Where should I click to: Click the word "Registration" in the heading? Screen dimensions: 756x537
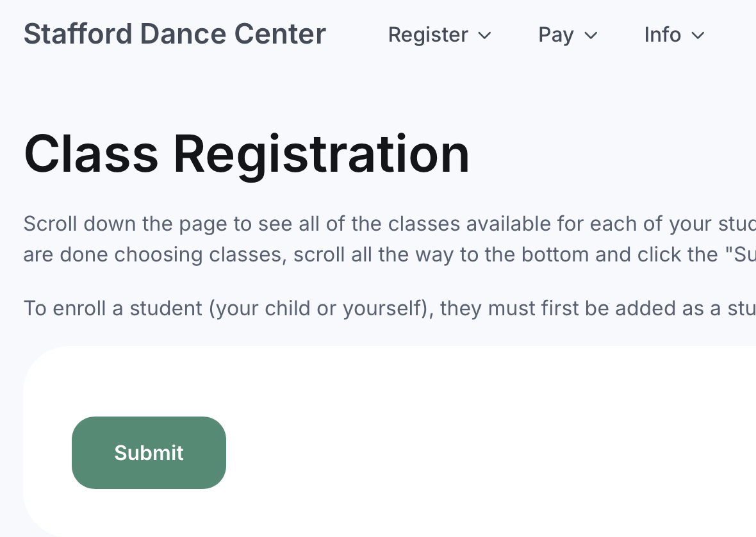tap(322, 154)
